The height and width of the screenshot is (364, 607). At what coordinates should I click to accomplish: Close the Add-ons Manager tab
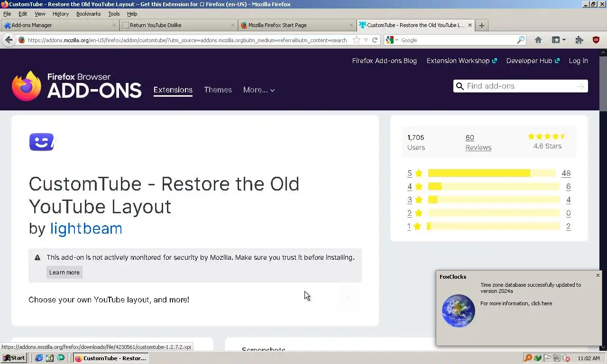point(114,25)
